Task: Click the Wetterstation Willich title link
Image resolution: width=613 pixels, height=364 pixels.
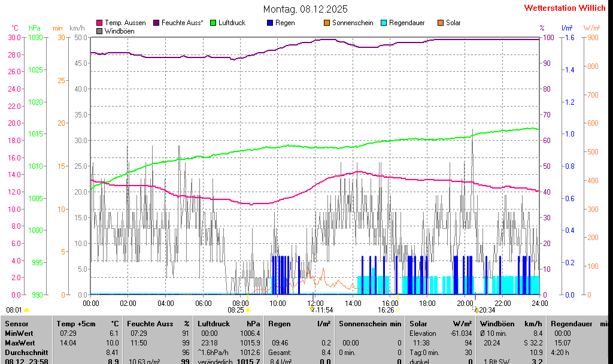Action: (565, 8)
